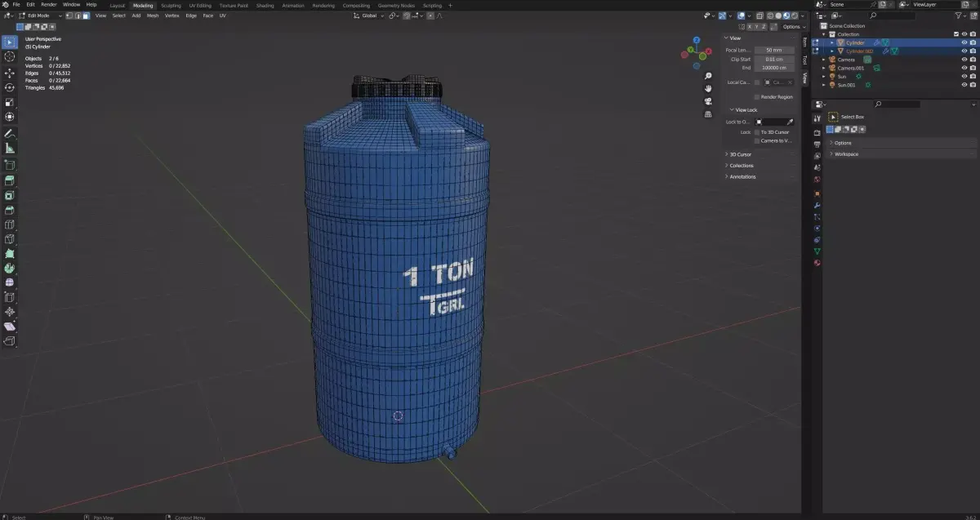Uncheck the Collection exclude checkbox
Screen dimensions: 980x520
(x=956, y=34)
